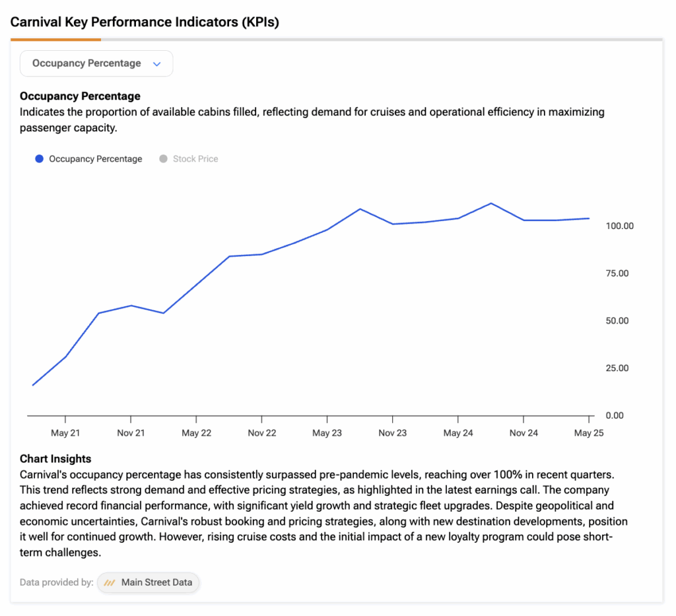676x616 pixels.
Task: Click the Data provided by label
Action: click(57, 582)
